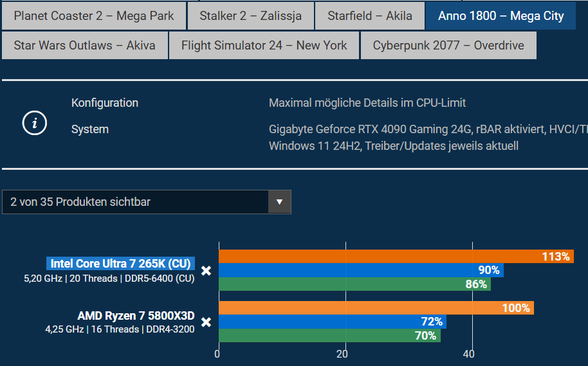Viewport: 588px width, 366px height.
Task: Remove Intel Core Ultra 7 265K with X
Action: [x=207, y=271]
